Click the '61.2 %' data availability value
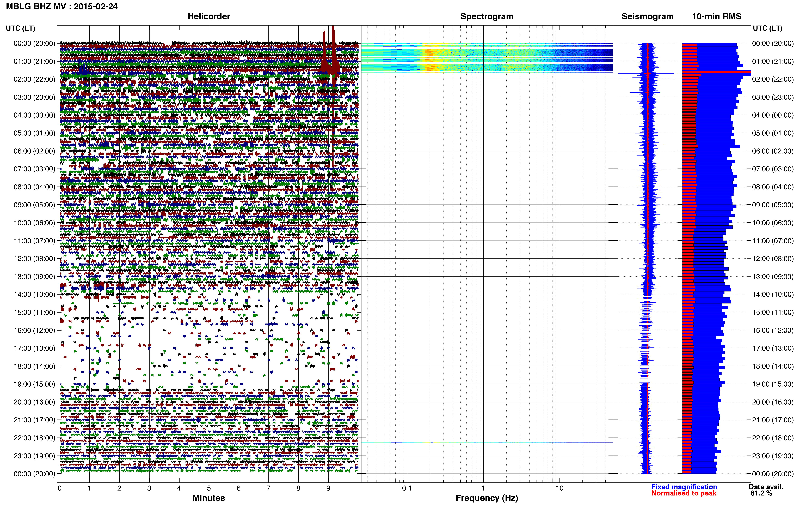Viewport: 812px width, 508px height. pos(761,493)
